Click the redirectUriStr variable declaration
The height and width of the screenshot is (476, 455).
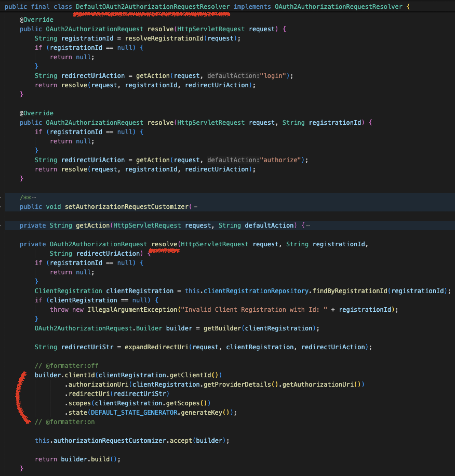pyautogui.click(x=87, y=347)
